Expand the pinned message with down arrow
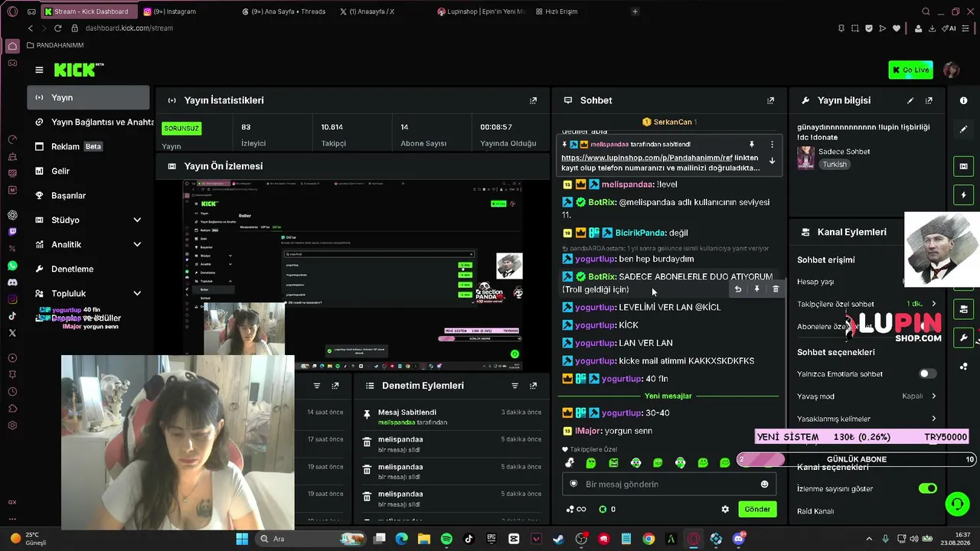 [772, 161]
